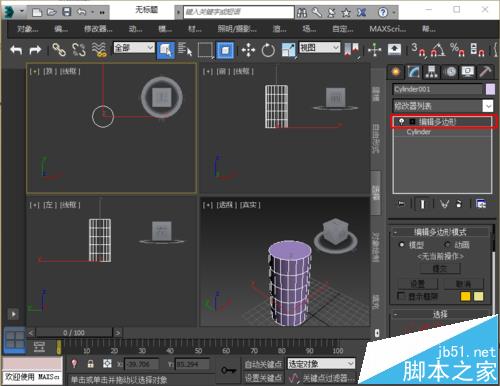500x386 pixels.
Task: Click the 设置关键点 button
Action: [263, 378]
